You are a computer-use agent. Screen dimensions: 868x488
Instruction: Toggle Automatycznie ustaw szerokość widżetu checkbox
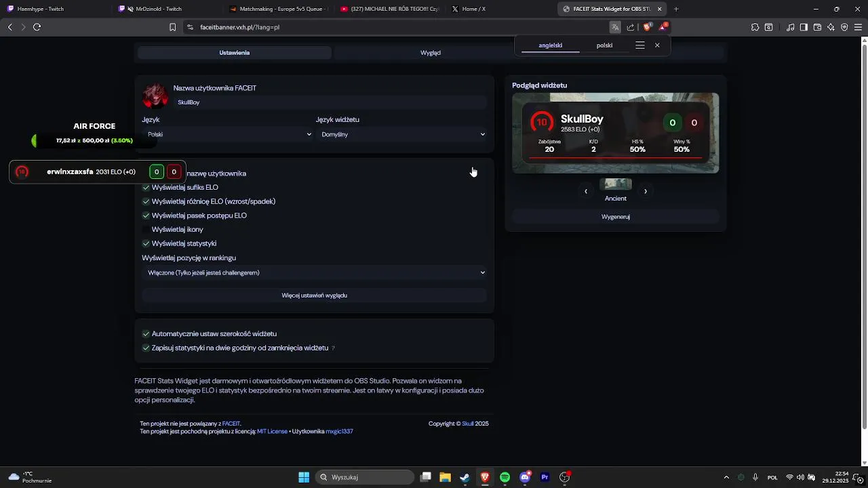pos(146,334)
